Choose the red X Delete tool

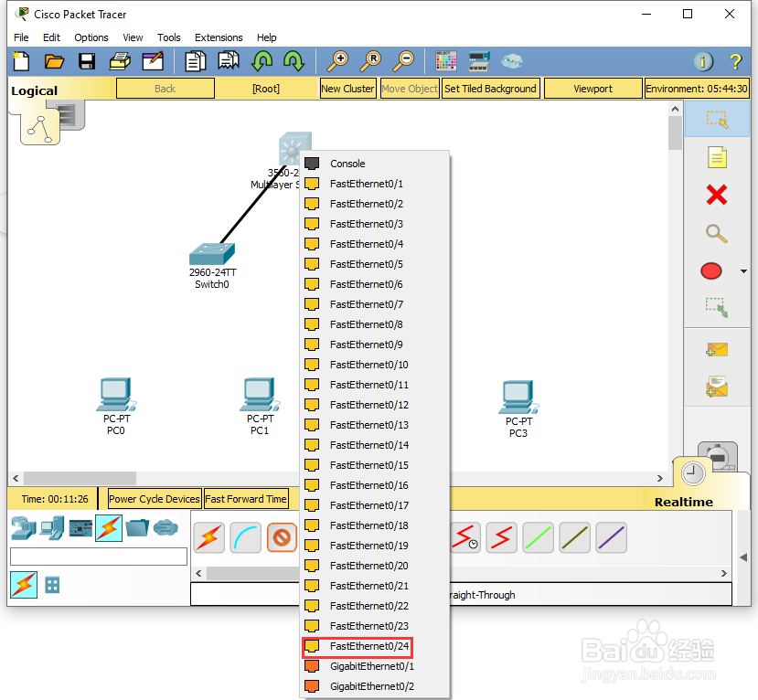coord(717,196)
